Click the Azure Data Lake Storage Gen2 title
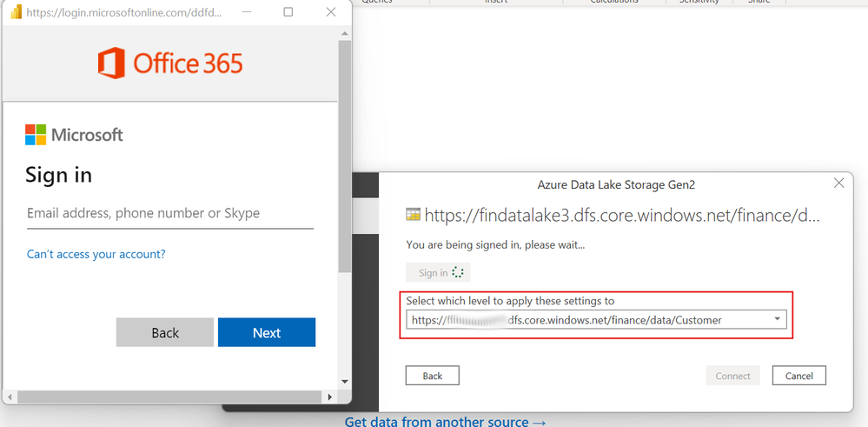868x427 pixels. [616, 185]
